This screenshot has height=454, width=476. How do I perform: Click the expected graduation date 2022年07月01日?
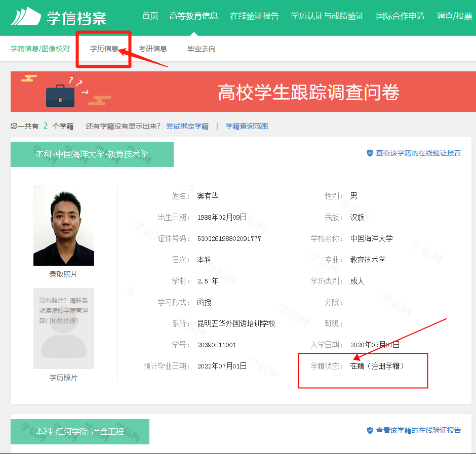222,366
